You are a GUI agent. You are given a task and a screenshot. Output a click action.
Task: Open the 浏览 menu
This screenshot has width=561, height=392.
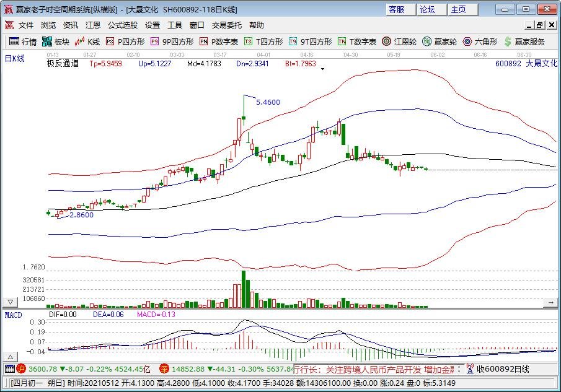[48, 25]
